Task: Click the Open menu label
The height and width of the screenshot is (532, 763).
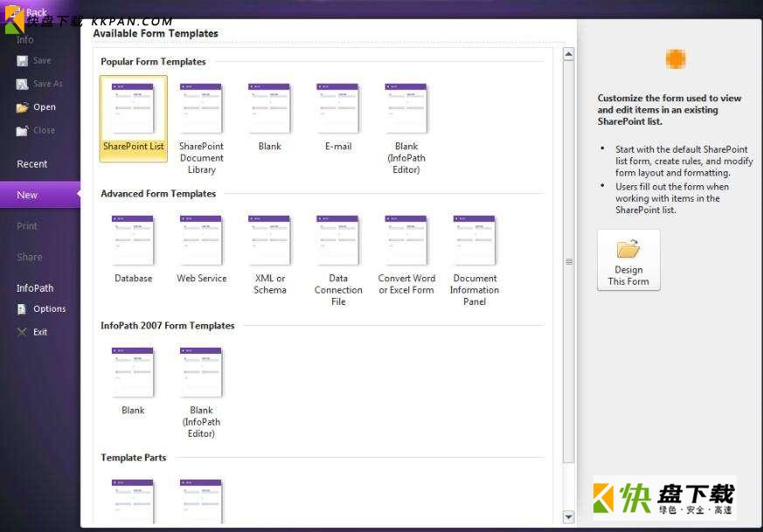Action: (45, 107)
